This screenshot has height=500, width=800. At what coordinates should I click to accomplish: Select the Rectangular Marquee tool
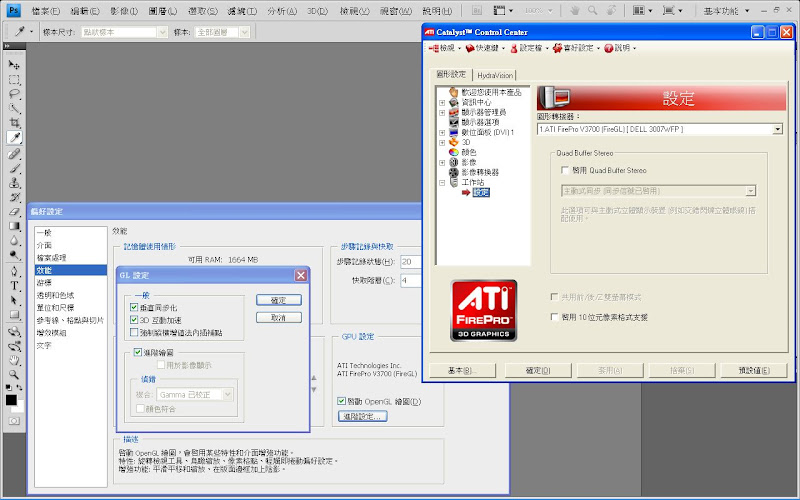(14, 80)
